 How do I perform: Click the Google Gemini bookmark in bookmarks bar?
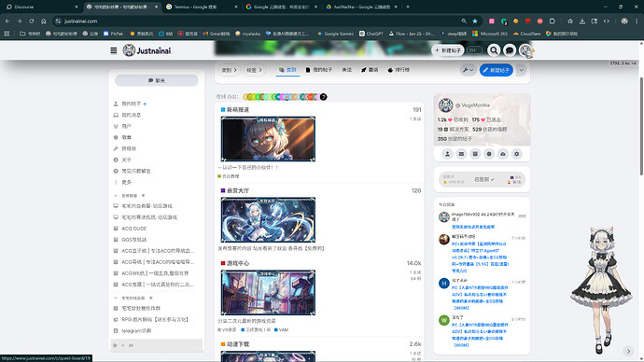click(x=335, y=34)
